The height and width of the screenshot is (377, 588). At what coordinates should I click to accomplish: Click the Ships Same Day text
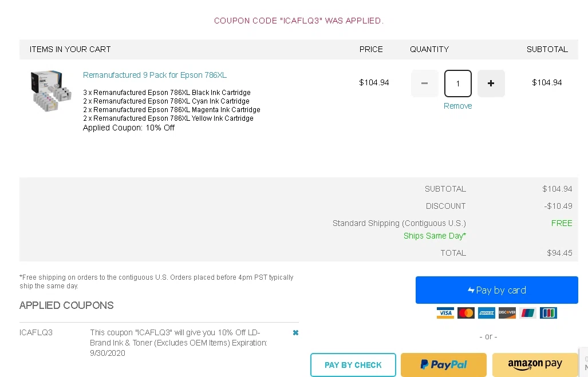[435, 236]
